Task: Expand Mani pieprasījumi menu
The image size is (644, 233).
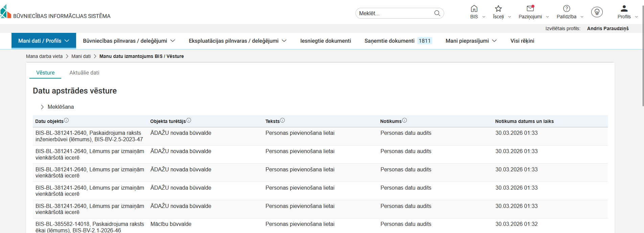Action: pos(471,41)
